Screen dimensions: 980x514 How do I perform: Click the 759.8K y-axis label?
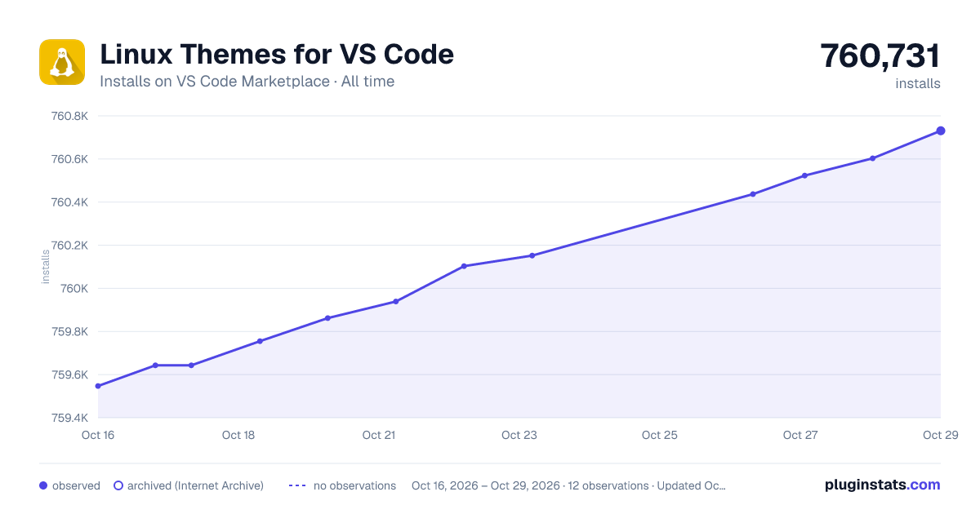pos(69,332)
